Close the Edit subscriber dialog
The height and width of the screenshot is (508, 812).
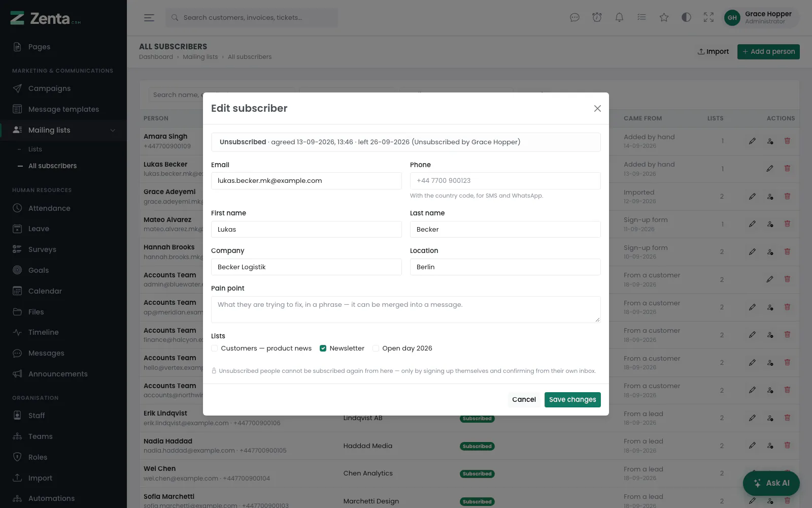[x=597, y=108]
